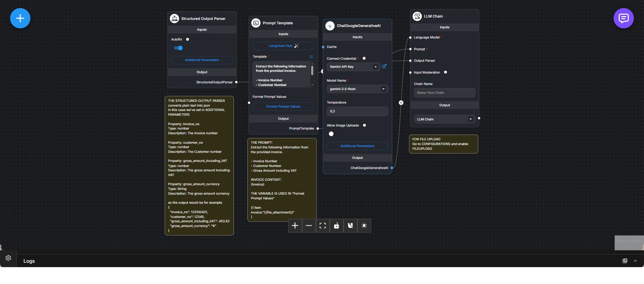The height and width of the screenshot is (284, 644).
Task: Click the blue add node plus button
Action: click(20, 18)
